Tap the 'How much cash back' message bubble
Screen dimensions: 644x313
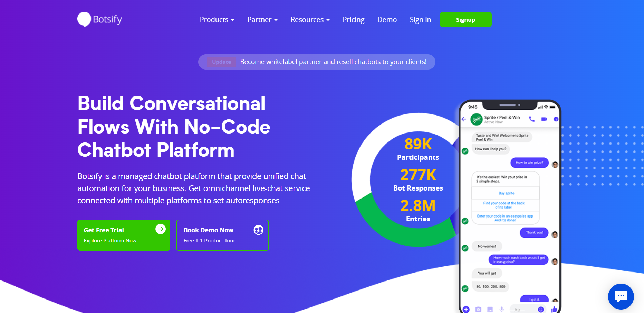(x=519, y=260)
